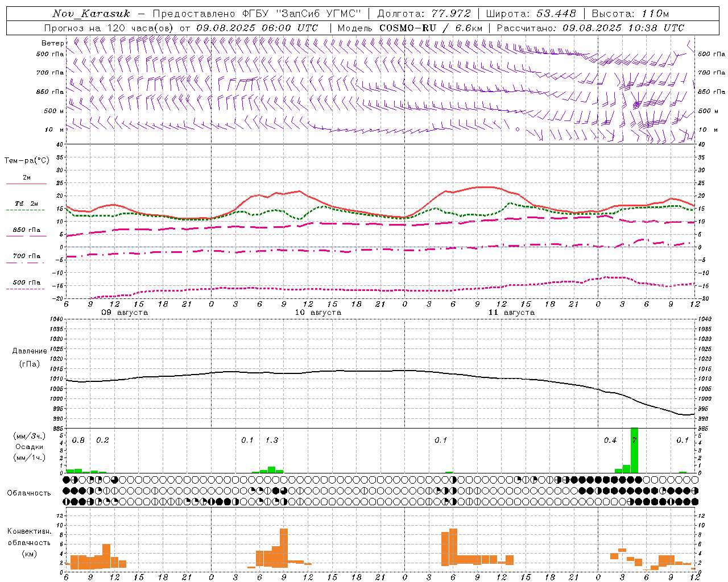The image size is (728, 582).
Task: Click the red solid 2м legend line
Action: [x=26, y=184]
